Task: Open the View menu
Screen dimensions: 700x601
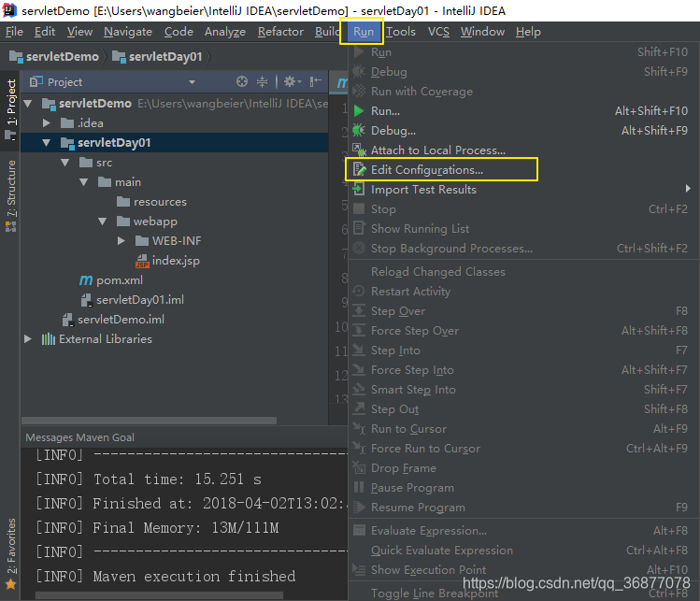Action: coord(80,32)
